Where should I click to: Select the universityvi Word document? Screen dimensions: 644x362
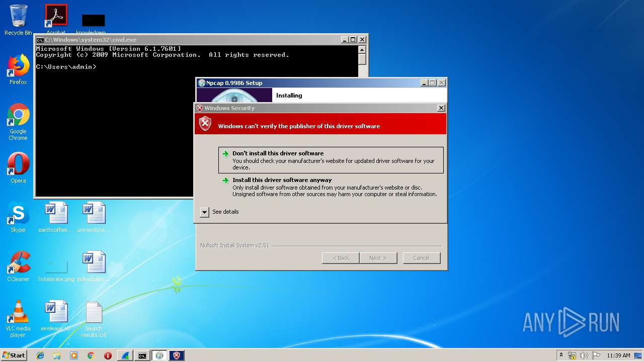[x=94, y=217]
